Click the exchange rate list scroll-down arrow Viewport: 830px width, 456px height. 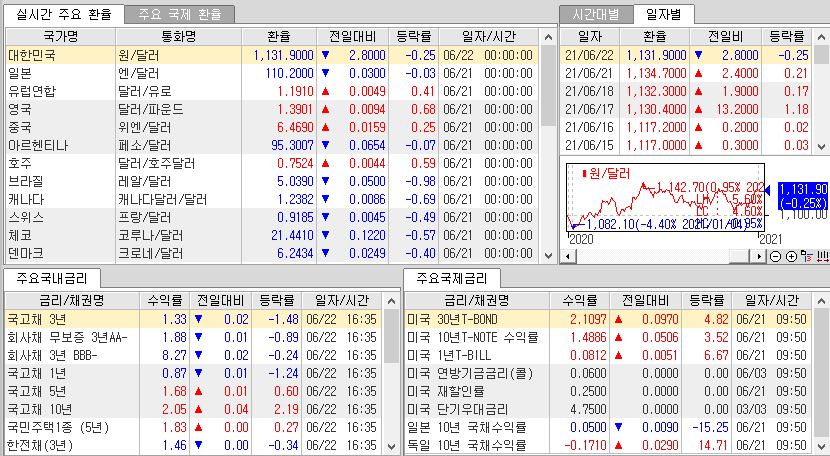tap(548, 255)
